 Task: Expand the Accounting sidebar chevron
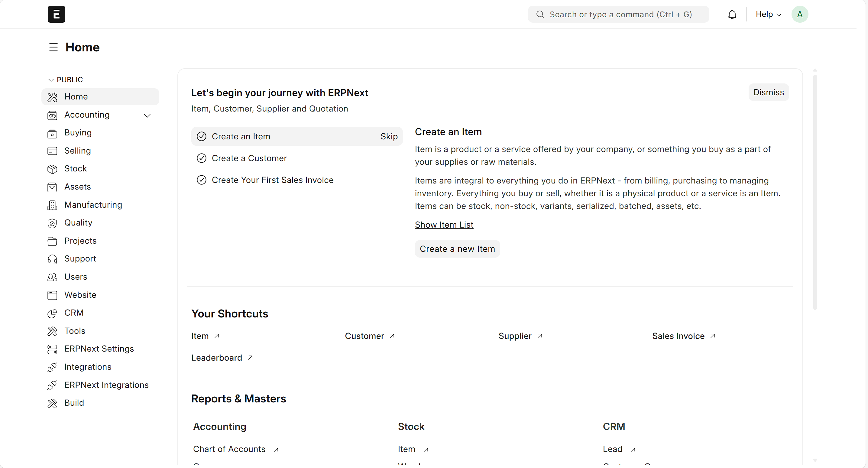[147, 116]
